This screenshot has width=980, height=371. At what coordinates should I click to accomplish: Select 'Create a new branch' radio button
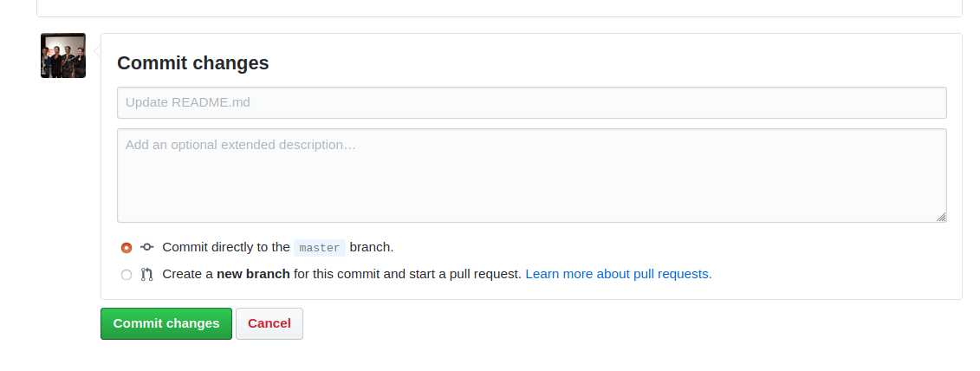coord(127,275)
